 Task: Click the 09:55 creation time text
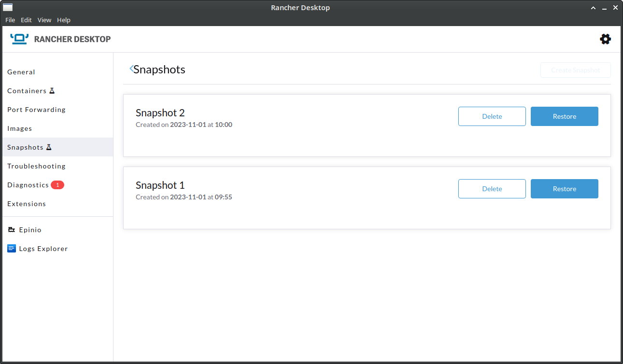(x=224, y=197)
